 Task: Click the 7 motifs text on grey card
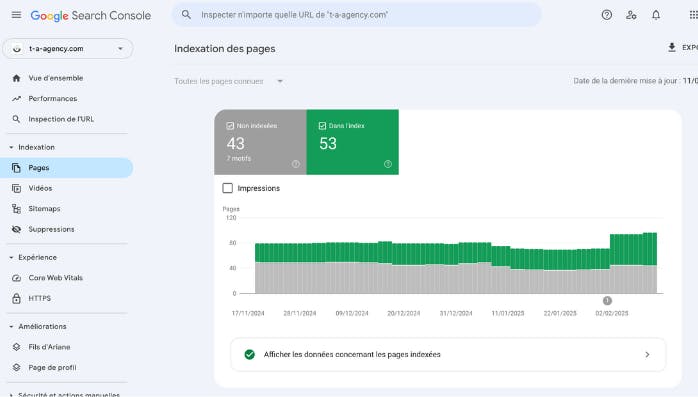pyautogui.click(x=239, y=158)
